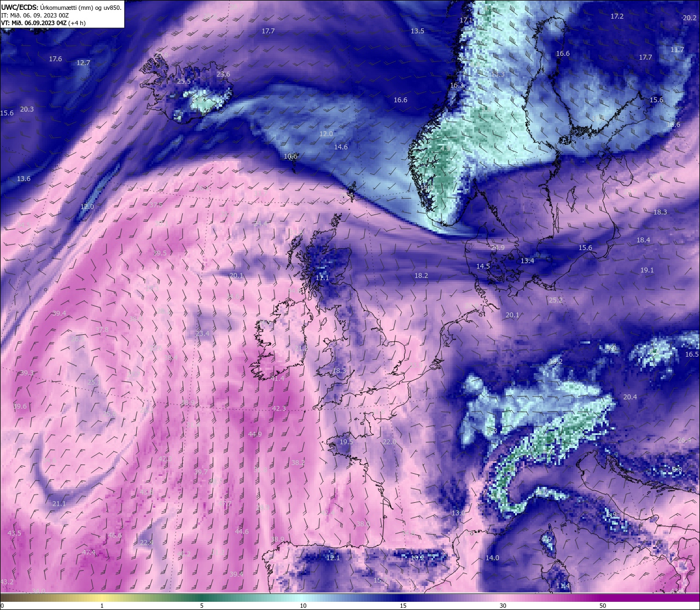Screen dimensions: 700x610
Task: Click the 23.4 value label
Action: (202, 334)
